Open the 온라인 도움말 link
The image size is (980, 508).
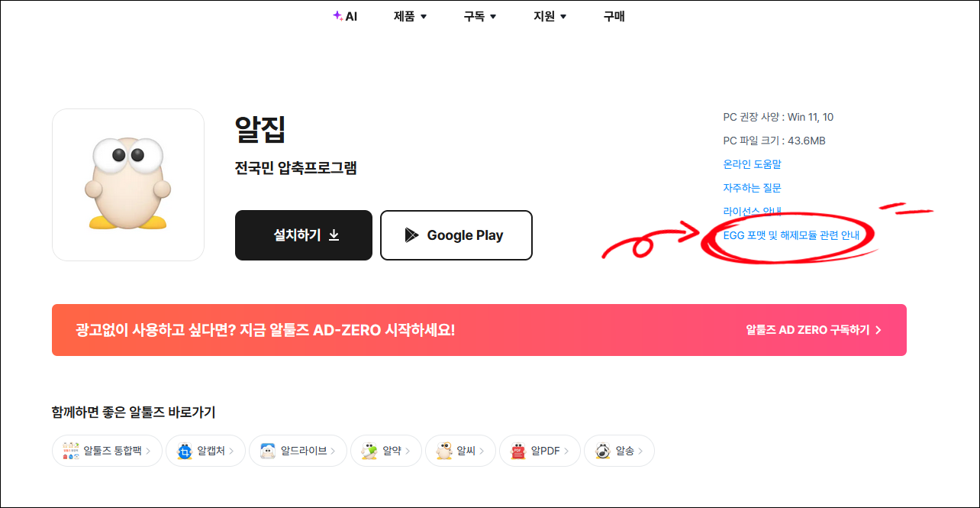pyautogui.click(x=753, y=164)
